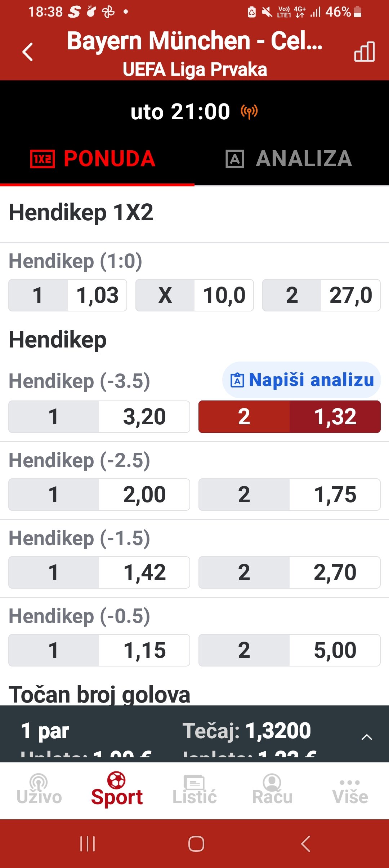Viewport: 389px width, 868px height.
Task: Choose Hendikep (-0.5) option 2 odds 5,00
Action: tap(290, 650)
